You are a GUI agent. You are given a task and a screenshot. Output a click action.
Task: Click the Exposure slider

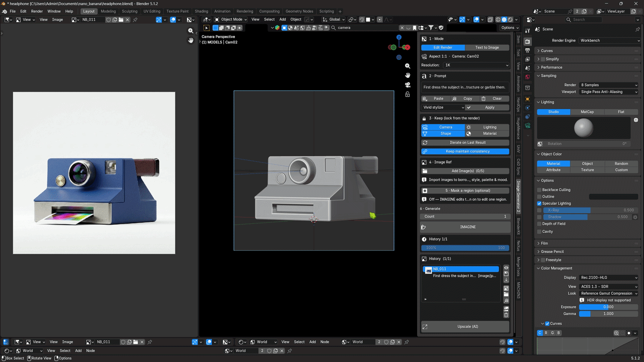pos(609,307)
